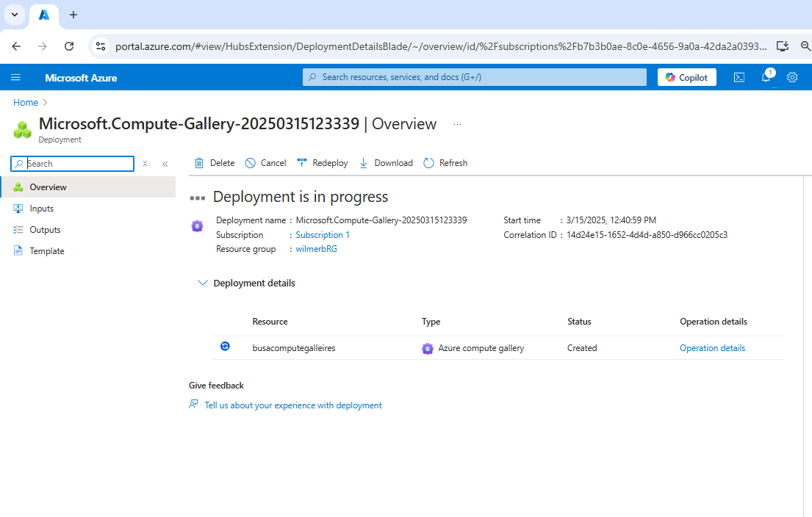Image resolution: width=812 pixels, height=517 pixels.
Task: Select the Azure browser tab
Action: pyautogui.click(x=44, y=15)
